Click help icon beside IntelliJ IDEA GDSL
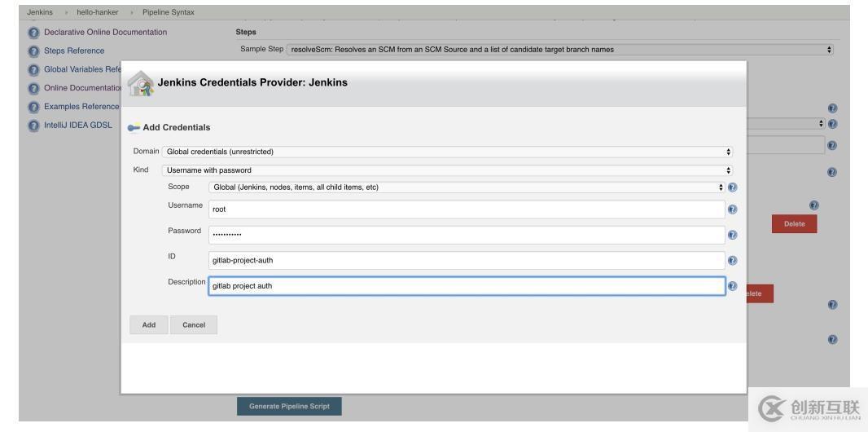868x432 pixels. point(33,126)
